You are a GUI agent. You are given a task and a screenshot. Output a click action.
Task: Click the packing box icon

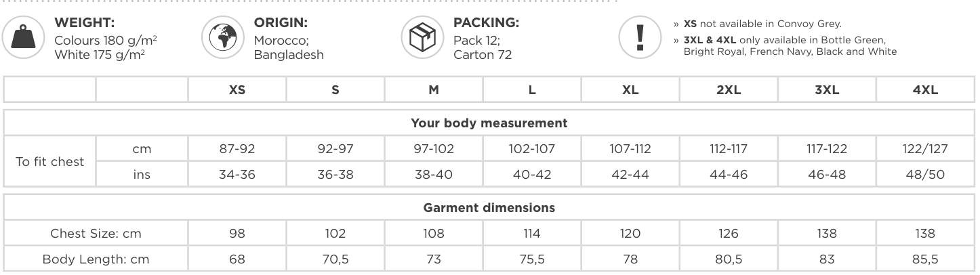point(422,37)
